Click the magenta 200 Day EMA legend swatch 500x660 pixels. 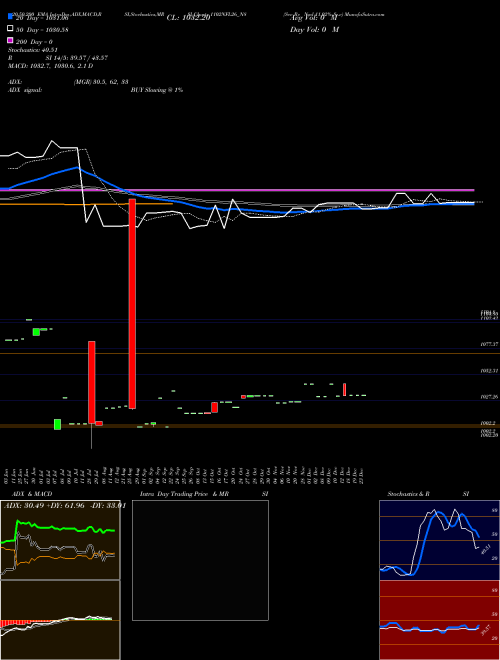(x=11, y=40)
